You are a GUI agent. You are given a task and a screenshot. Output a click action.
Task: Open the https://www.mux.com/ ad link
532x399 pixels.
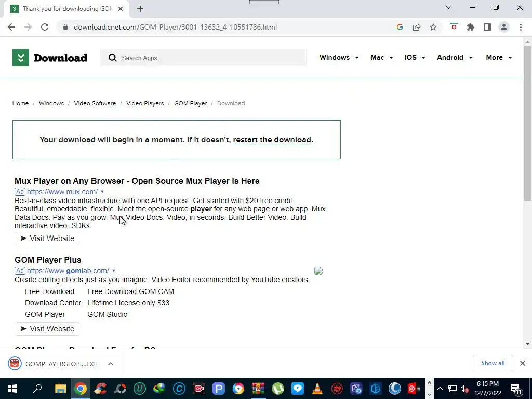62,192
